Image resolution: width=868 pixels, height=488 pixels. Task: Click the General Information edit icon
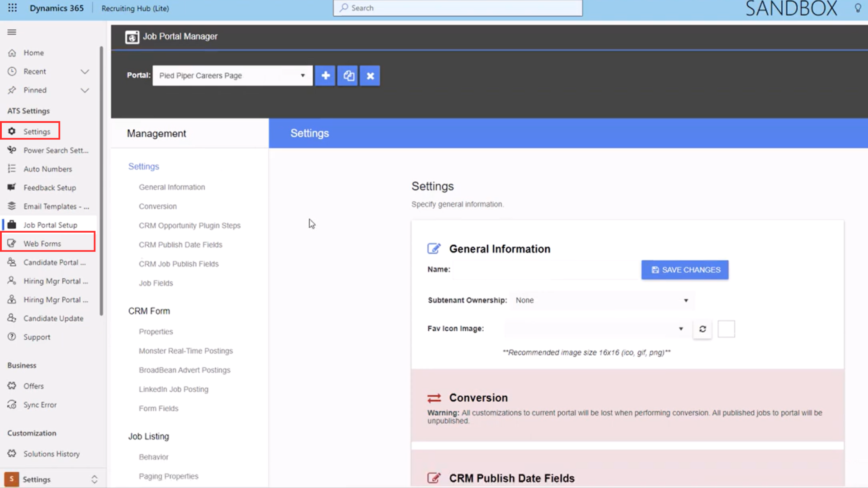pyautogui.click(x=434, y=249)
